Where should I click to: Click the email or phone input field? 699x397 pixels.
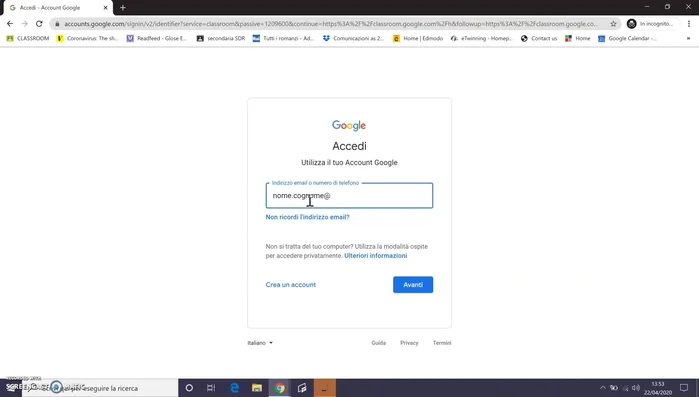point(349,196)
